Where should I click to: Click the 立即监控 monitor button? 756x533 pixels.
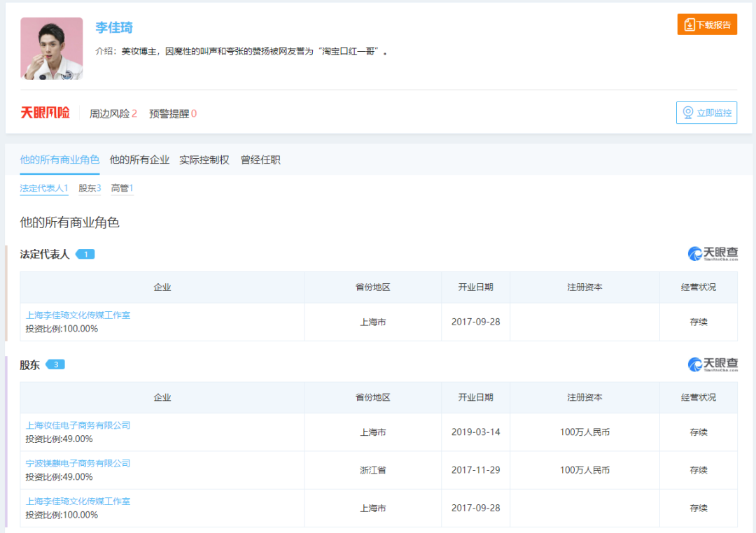click(x=706, y=113)
